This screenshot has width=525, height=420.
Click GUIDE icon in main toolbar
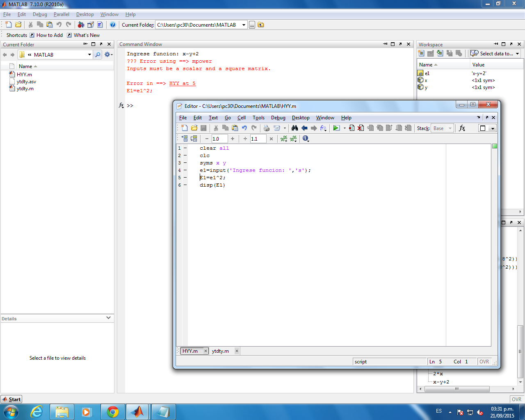tap(90, 25)
